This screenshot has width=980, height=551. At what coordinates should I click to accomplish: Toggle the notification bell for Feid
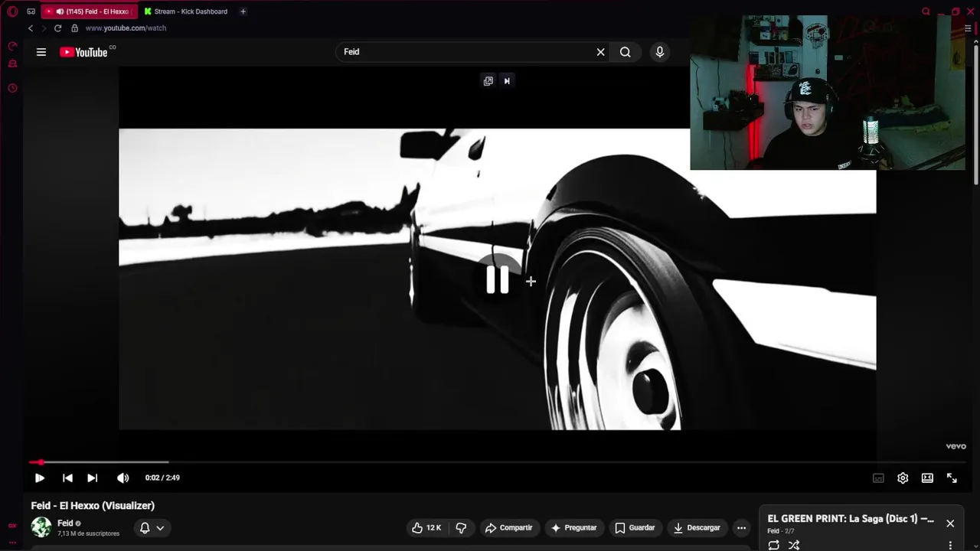pyautogui.click(x=145, y=527)
